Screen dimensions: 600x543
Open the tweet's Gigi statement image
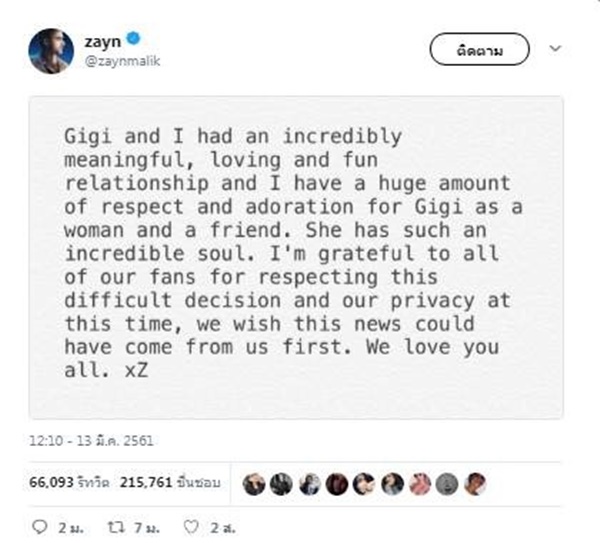point(295,257)
